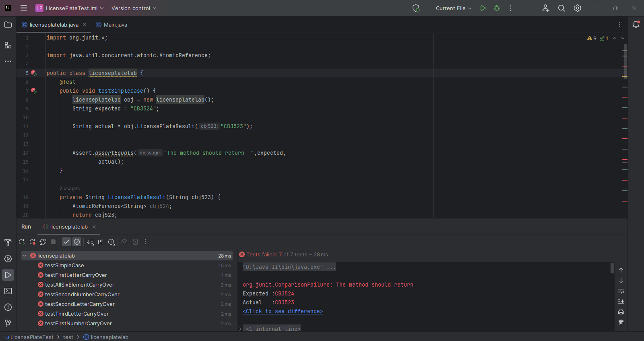Toggle Show Passed tests checkmark button
Screen dimensions: 644x341
[66, 242]
